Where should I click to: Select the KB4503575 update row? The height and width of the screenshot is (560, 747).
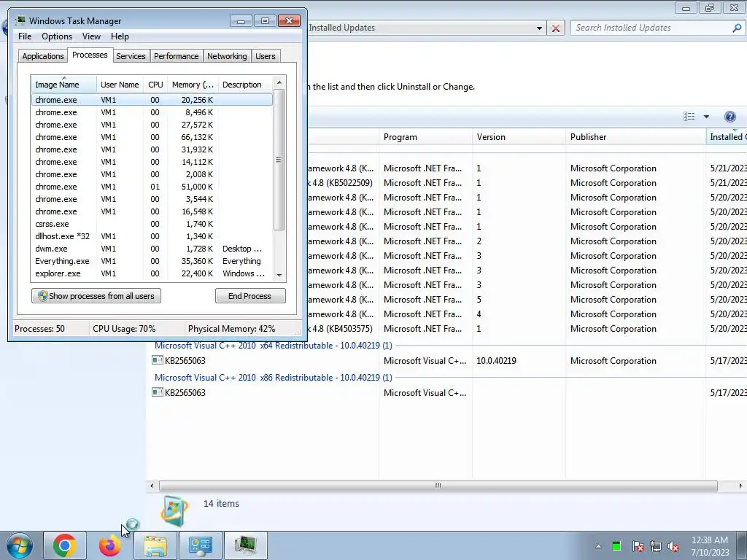pos(527,329)
